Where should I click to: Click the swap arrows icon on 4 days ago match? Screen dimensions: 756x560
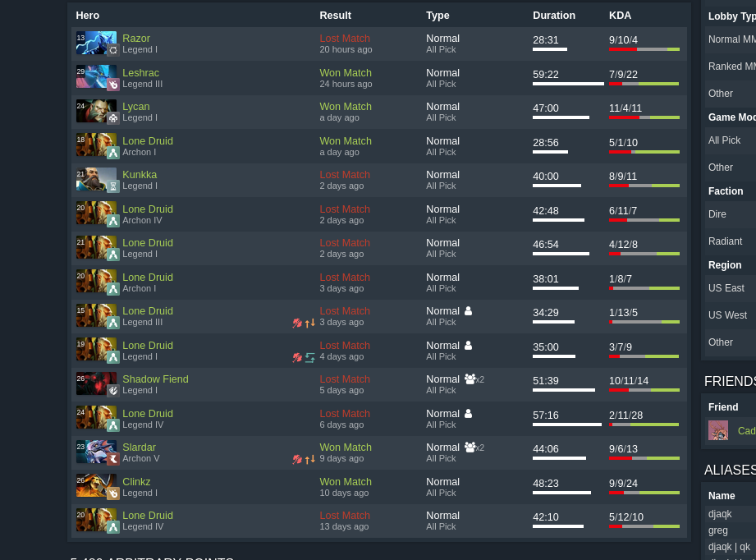click(310, 357)
